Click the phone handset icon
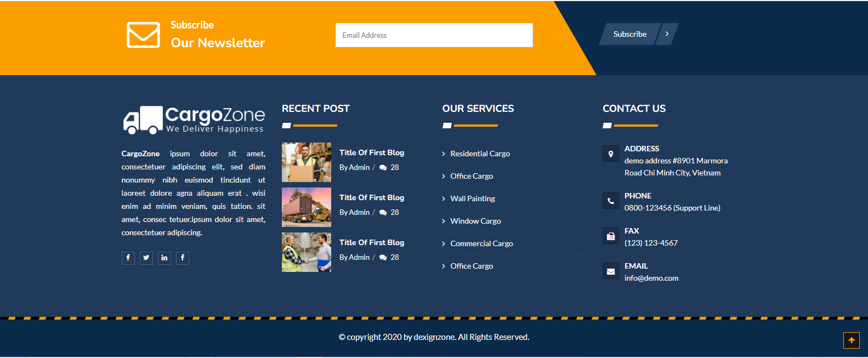This screenshot has width=868, height=358. point(610,201)
